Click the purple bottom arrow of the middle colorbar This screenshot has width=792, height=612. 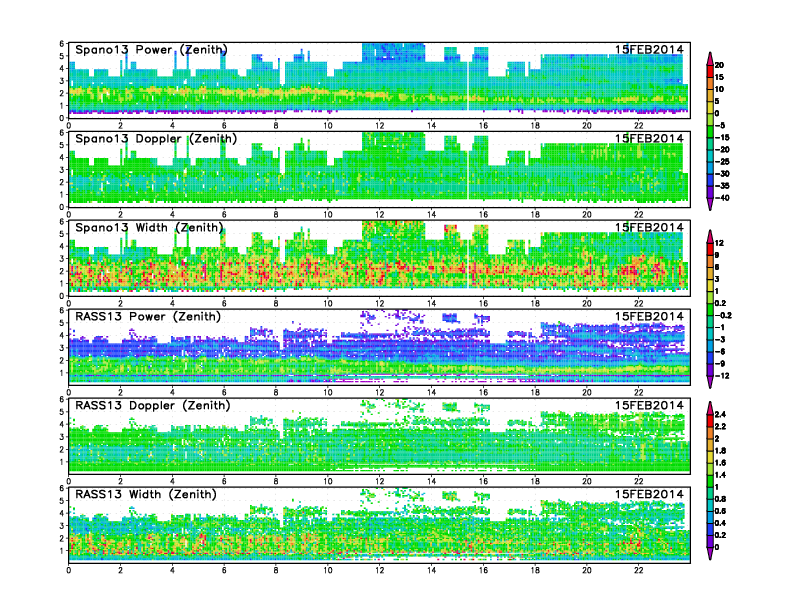(x=710, y=382)
